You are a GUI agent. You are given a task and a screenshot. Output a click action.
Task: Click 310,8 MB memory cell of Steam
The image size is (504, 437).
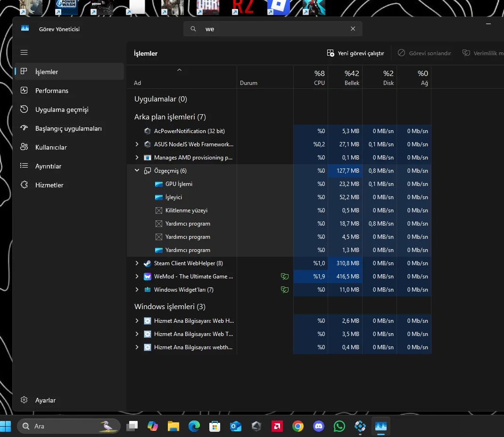pyautogui.click(x=345, y=263)
